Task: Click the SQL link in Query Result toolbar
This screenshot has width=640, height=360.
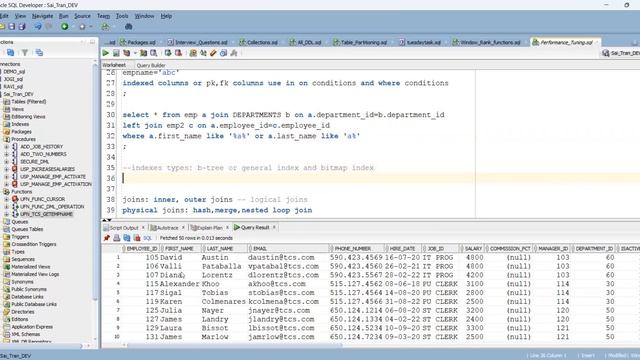Action: (147, 238)
